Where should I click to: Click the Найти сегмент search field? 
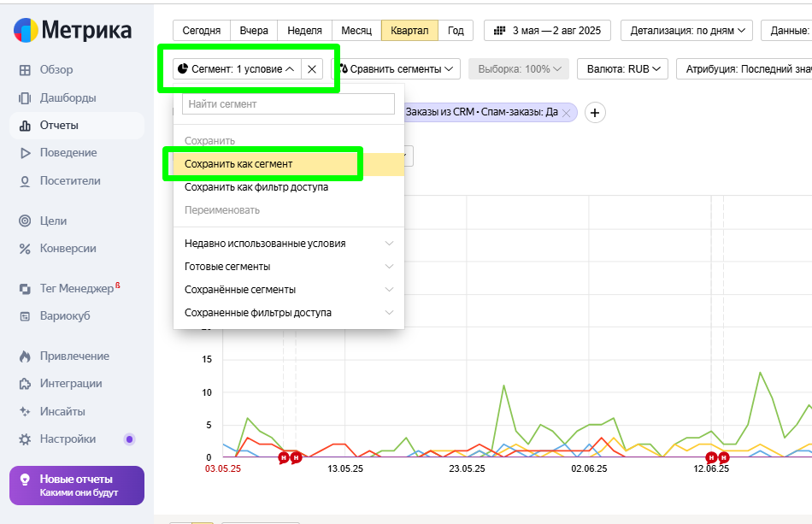(288, 104)
